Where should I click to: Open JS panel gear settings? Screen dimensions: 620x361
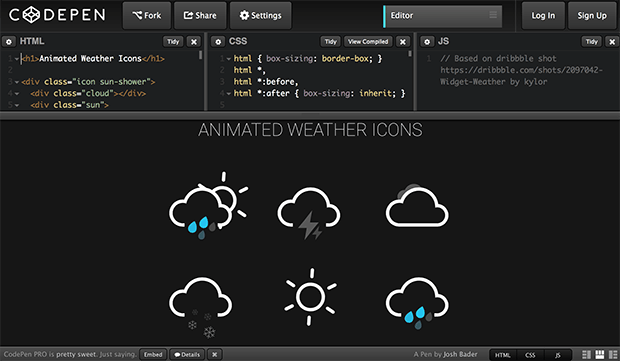point(427,41)
